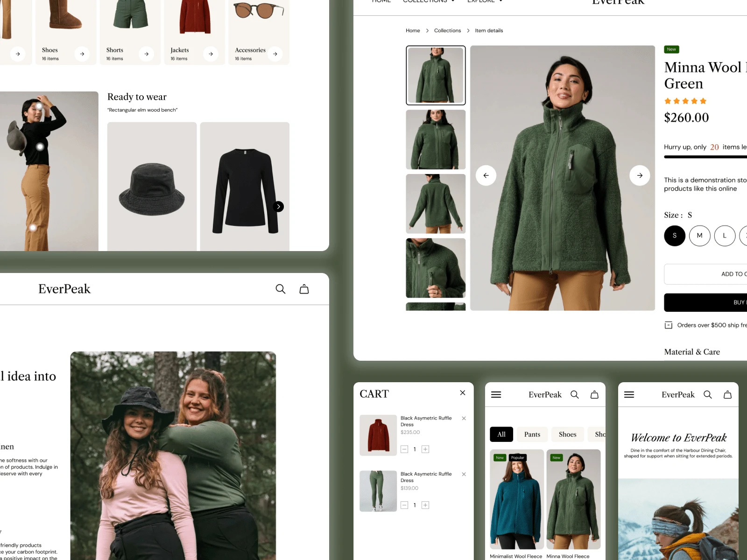This screenshot has height=560, width=747.
Task: Decrease quantity of the $235.00 cart item
Action: (404, 449)
